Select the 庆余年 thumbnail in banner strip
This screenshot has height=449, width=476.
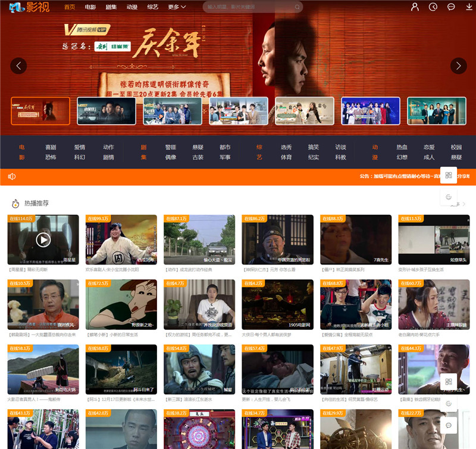point(40,111)
